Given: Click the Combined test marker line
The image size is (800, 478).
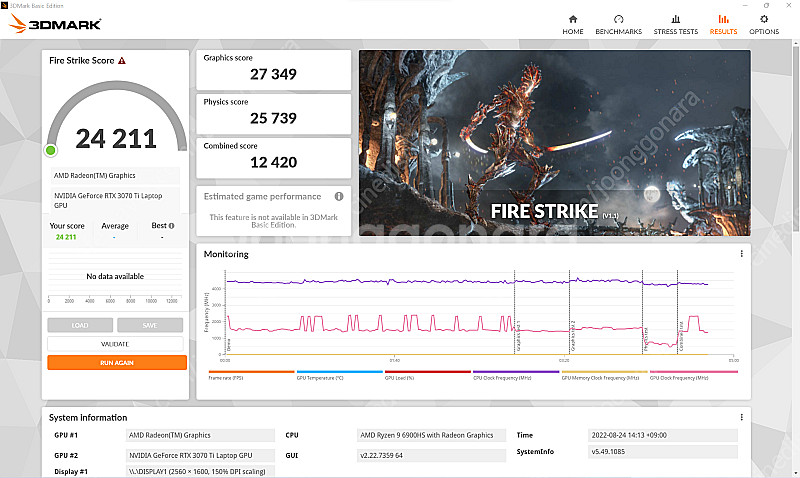Looking at the screenshot, I should click(678, 312).
